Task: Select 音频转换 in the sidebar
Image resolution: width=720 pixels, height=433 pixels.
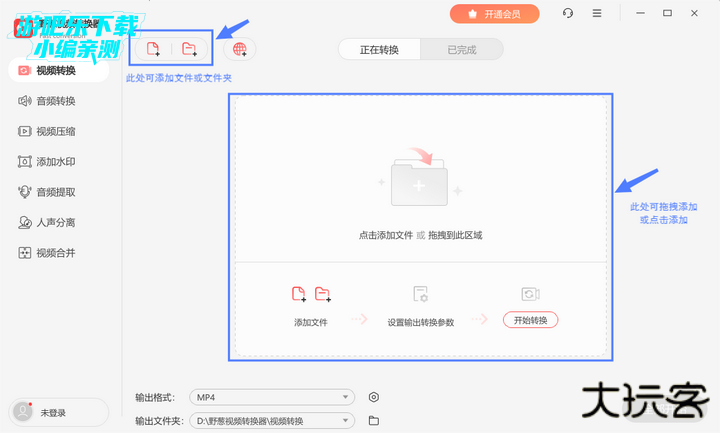Action: point(55,101)
